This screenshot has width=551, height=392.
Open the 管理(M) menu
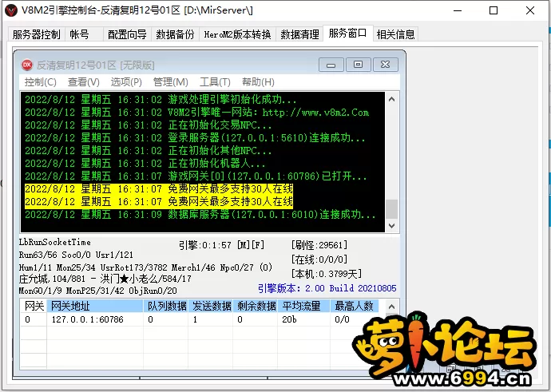click(x=170, y=82)
